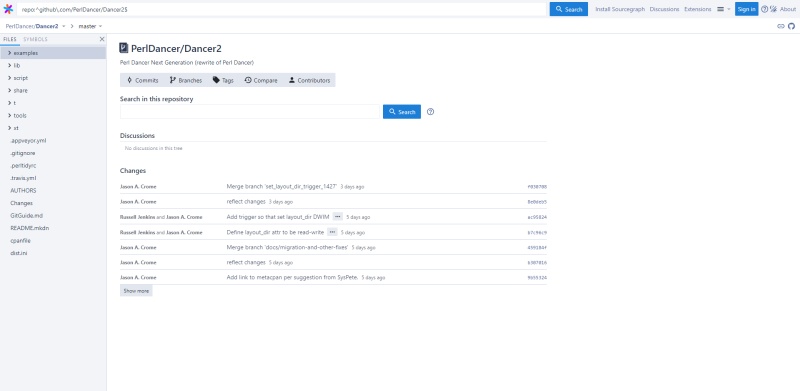Click the search help icon beside repository search
Image resolution: width=800 pixels, height=391 pixels.
click(430, 112)
